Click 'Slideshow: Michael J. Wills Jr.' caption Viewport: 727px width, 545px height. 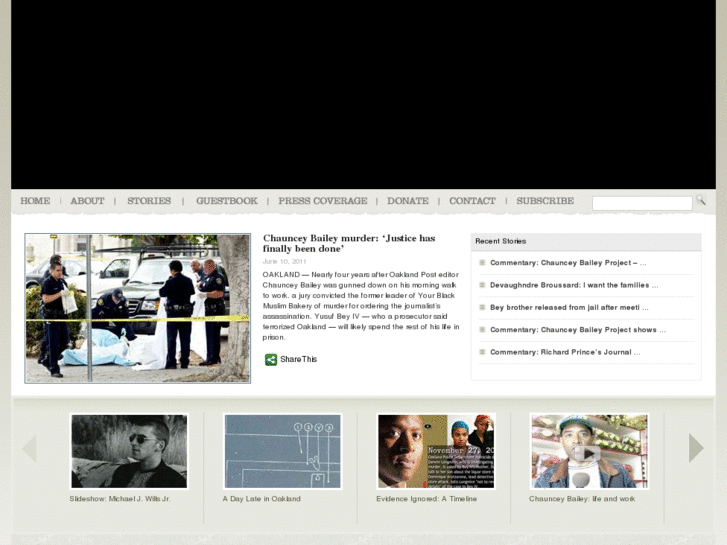pos(120,499)
